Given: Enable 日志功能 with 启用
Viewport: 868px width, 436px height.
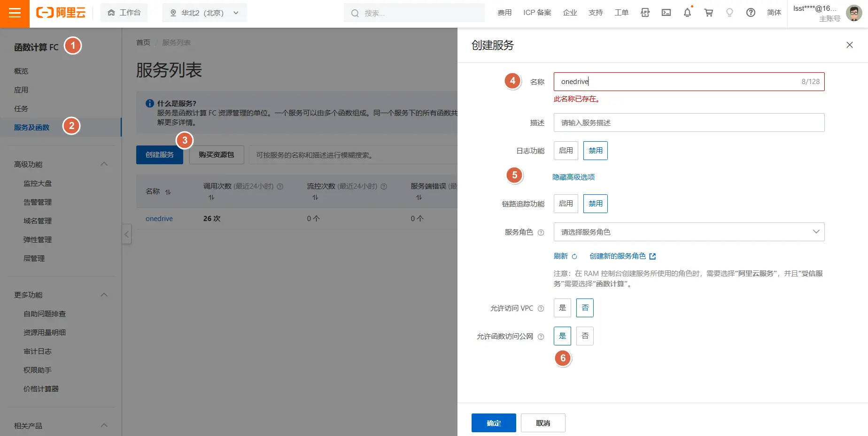Looking at the screenshot, I should (x=566, y=151).
